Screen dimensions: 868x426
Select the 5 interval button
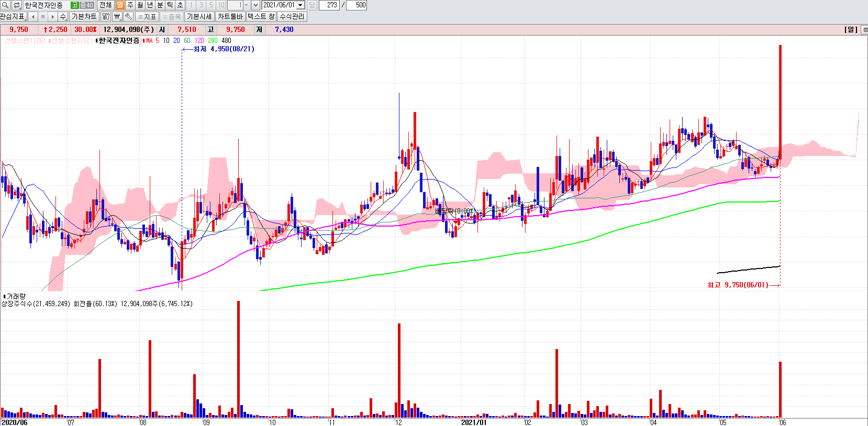click(x=211, y=5)
